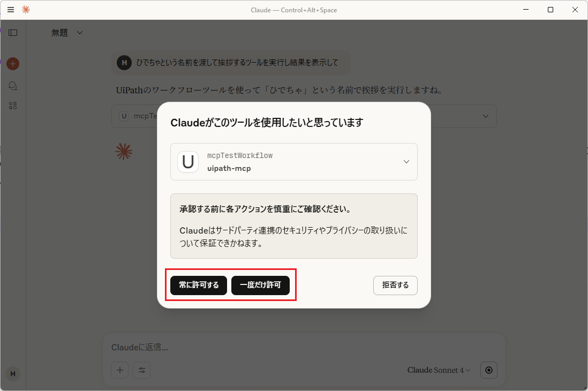Toggle the sidebar panel icon
The height and width of the screenshot is (391, 588).
point(13,33)
